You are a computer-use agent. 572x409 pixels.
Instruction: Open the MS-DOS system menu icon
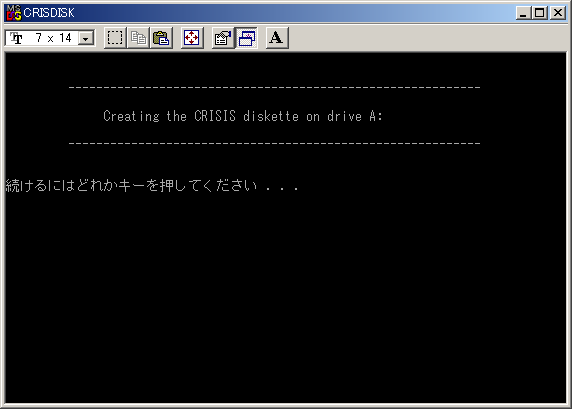tap(14, 13)
